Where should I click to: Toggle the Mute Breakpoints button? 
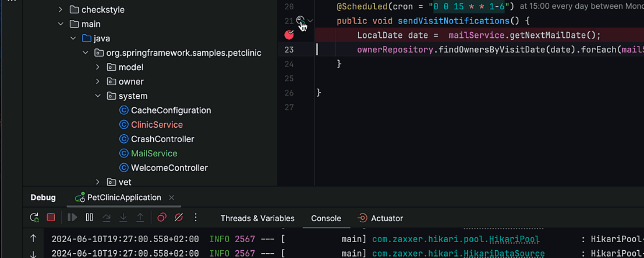point(179,218)
